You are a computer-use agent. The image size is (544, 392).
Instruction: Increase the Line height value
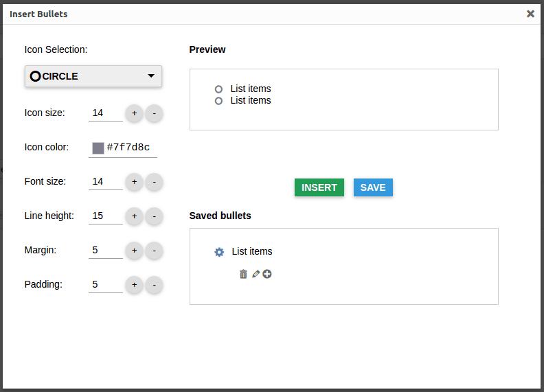(x=134, y=216)
